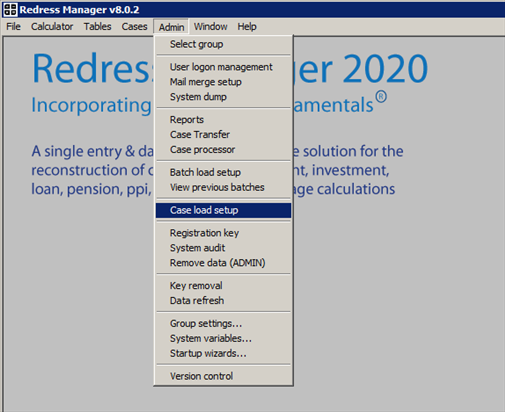
Task: Open System variables... dialog
Action: click(x=223, y=338)
